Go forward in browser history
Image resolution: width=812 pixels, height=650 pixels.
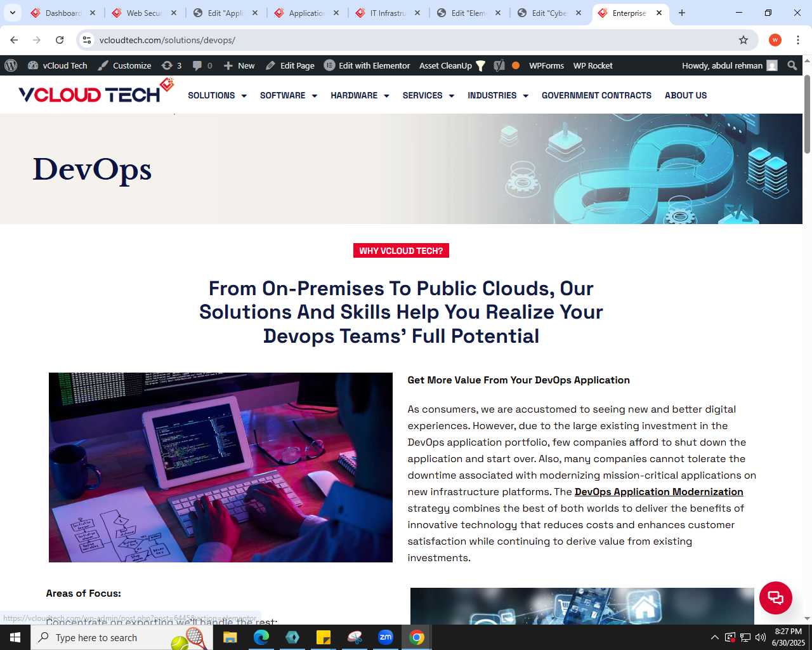[x=37, y=40]
